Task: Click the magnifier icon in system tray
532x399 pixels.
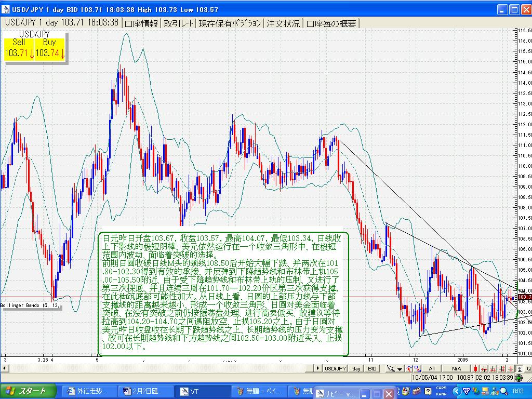Action: [503, 391]
